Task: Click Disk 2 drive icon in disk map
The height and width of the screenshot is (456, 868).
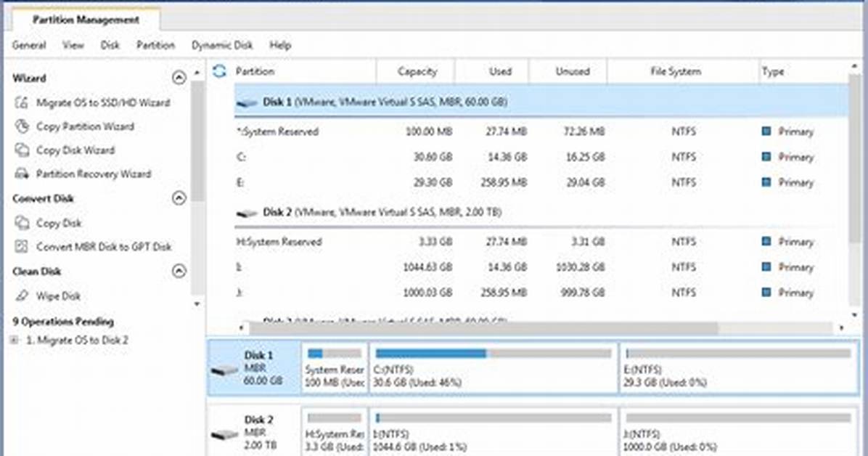Action: (224, 433)
